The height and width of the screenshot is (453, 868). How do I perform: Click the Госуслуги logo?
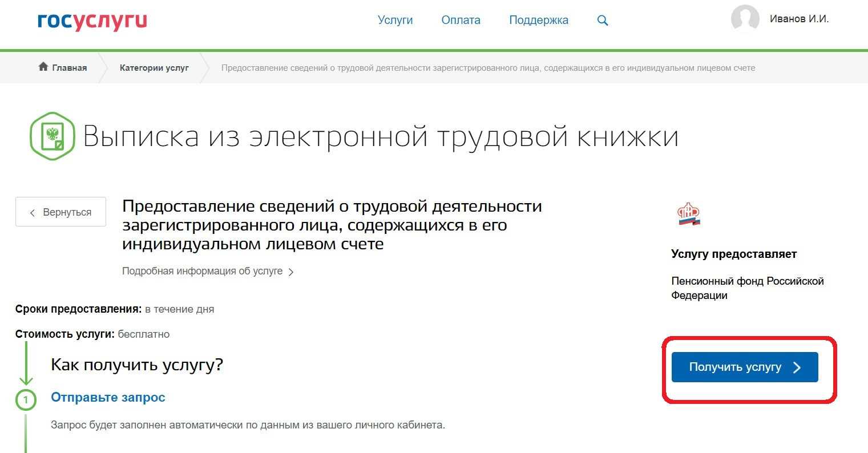[92, 22]
